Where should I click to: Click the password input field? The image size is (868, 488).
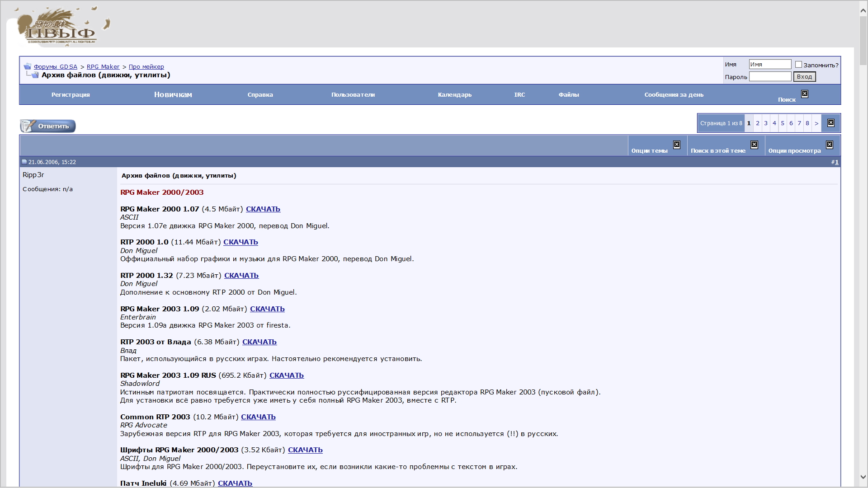point(769,77)
